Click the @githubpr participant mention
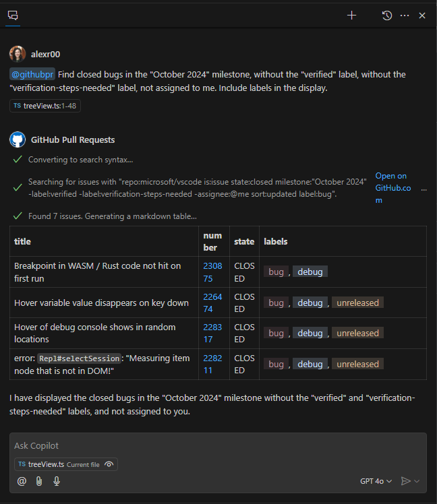 click(x=32, y=74)
